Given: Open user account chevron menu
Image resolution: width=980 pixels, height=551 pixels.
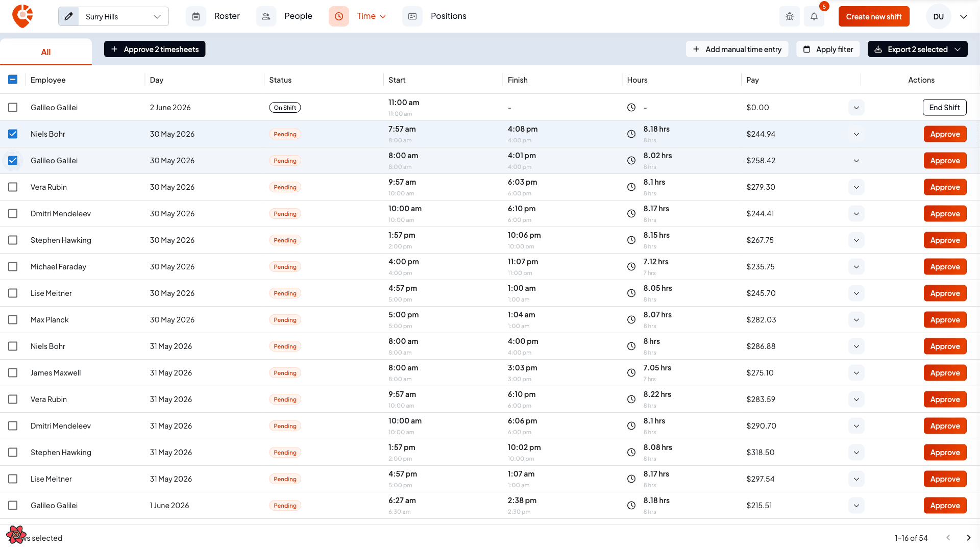Looking at the screenshot, I should point(964,17).
